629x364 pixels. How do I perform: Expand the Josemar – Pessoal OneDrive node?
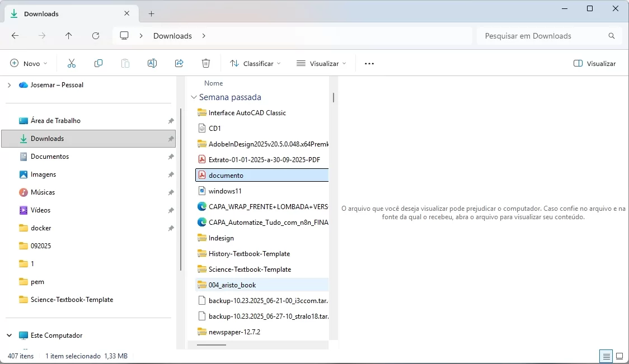click(9, 85)
